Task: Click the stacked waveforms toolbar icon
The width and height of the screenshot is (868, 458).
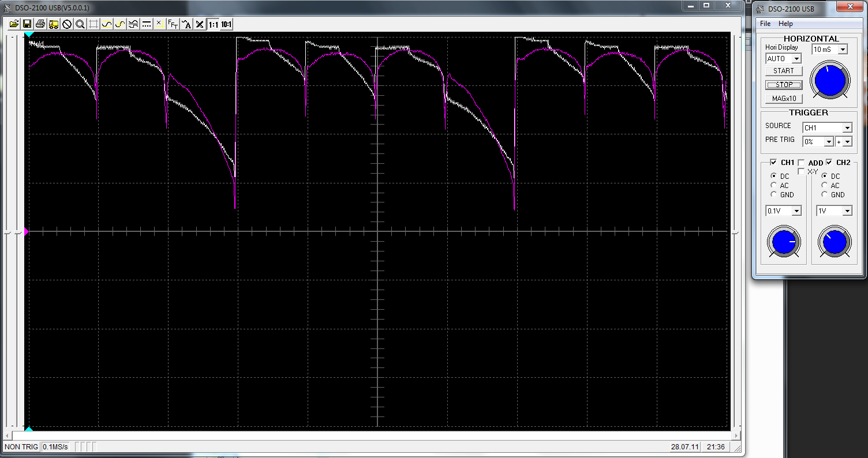Action: pyautogui.click(x=133, y=24)
